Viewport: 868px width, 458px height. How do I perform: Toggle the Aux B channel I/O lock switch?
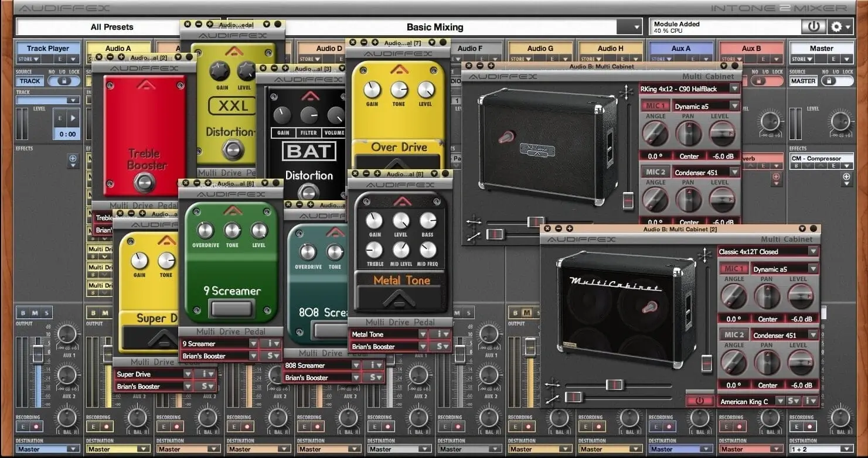click(767, 81)
